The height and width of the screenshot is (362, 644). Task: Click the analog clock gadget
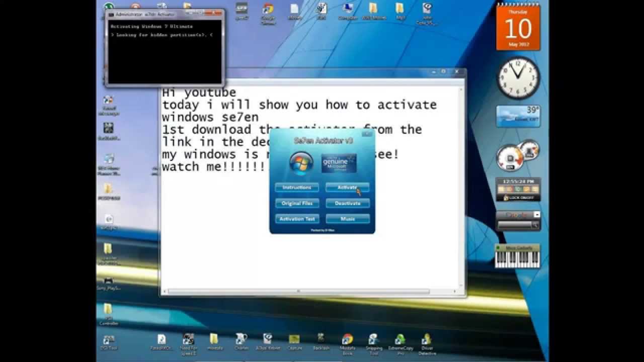pyautogui.click(x=519, y=78)
